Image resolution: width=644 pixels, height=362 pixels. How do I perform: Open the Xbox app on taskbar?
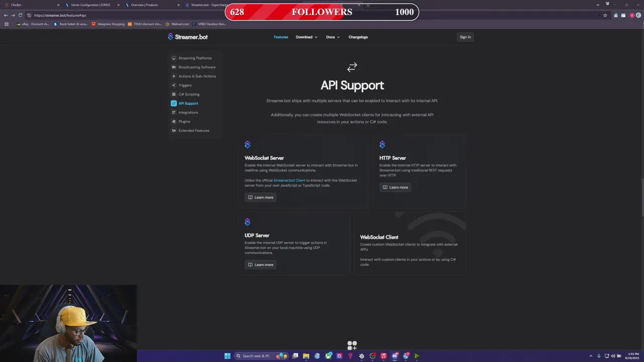click(x=328, y=356)
